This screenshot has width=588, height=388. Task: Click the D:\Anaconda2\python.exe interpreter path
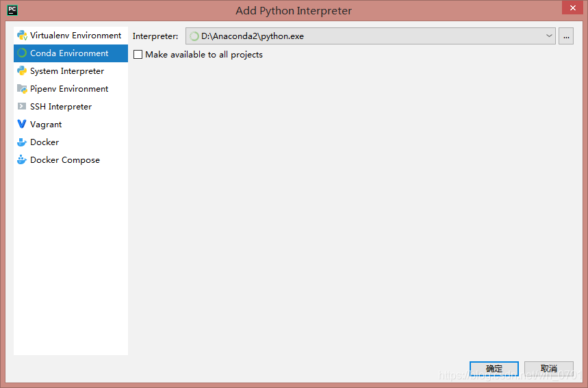click(x=253, y=36)
